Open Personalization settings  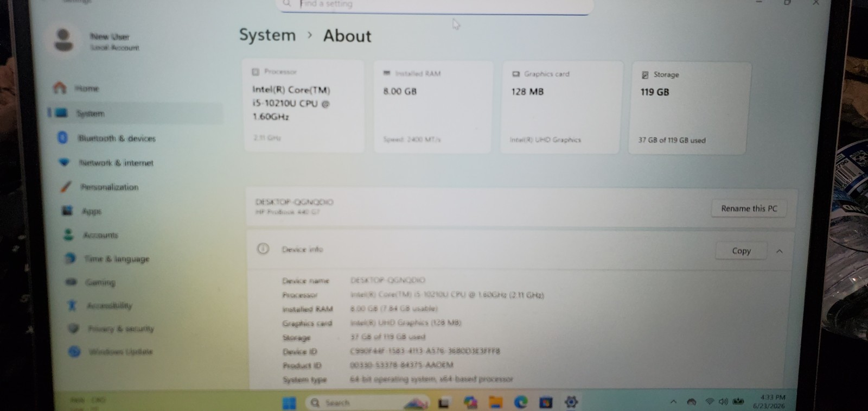coord(109,187)
